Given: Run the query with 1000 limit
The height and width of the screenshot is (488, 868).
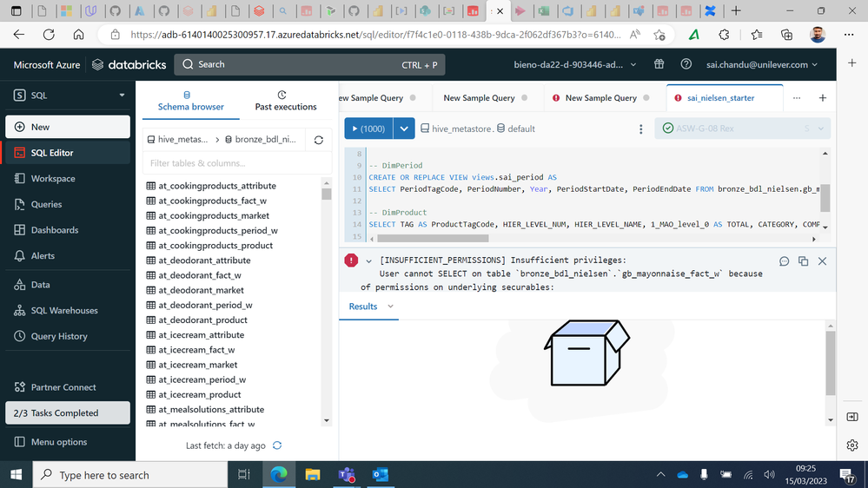Looking at the screenshot, I should tap(368, 129).
